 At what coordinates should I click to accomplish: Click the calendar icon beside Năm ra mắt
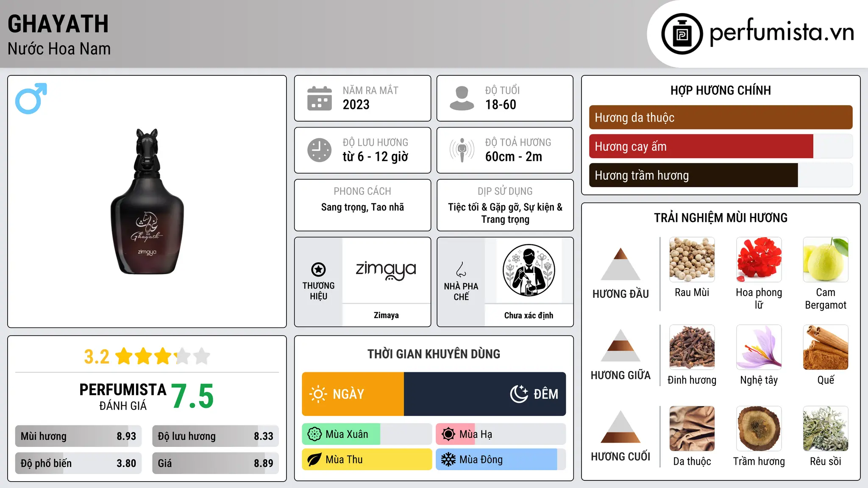(320, 98)
